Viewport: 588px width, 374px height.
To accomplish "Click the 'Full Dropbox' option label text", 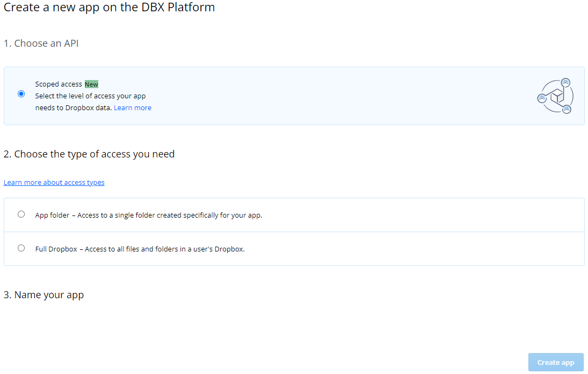I will tap(56, 249).
